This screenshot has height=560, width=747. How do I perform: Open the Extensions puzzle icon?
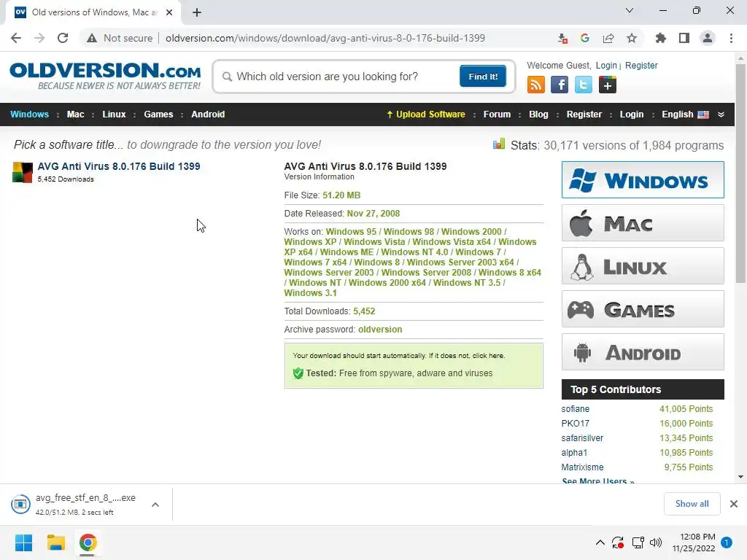click(660, 38)
